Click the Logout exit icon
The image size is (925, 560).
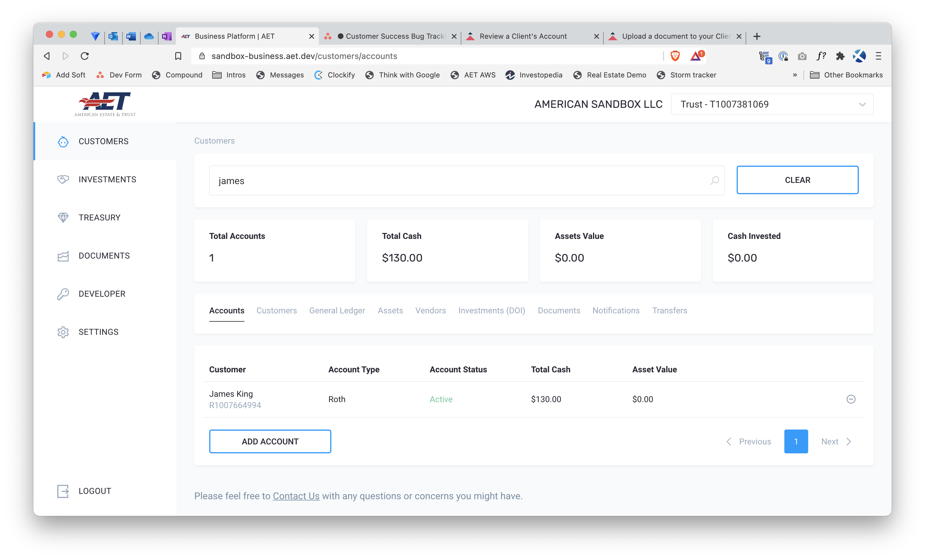63,491
